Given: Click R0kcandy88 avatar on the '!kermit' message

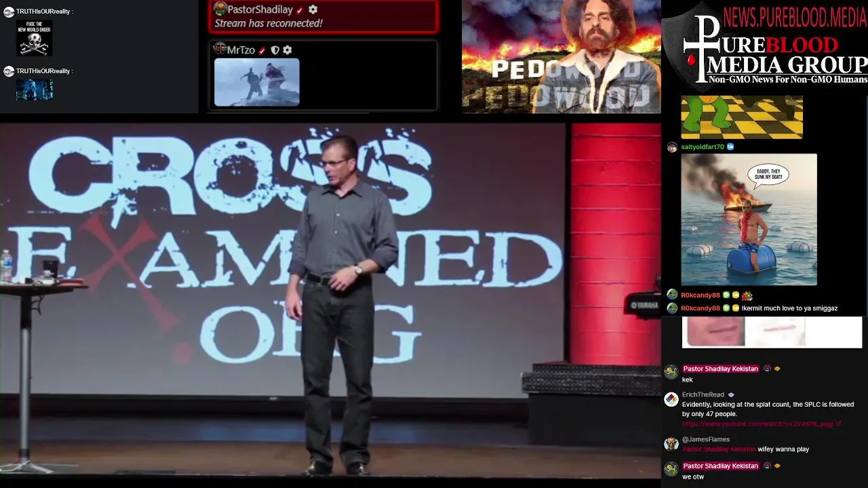Looking at the screenshot, I should [x=672, y=308].
